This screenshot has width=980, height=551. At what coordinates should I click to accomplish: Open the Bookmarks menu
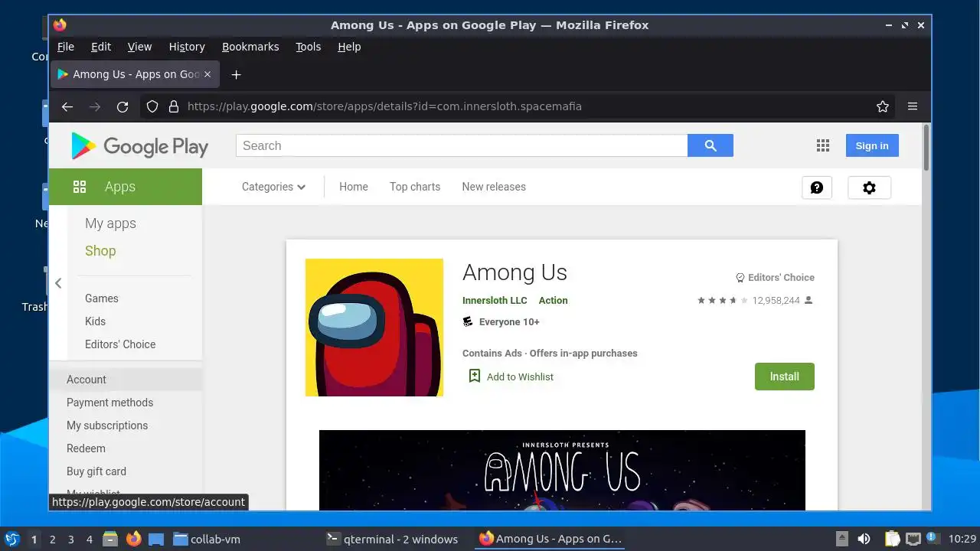(x=250, y=47)
